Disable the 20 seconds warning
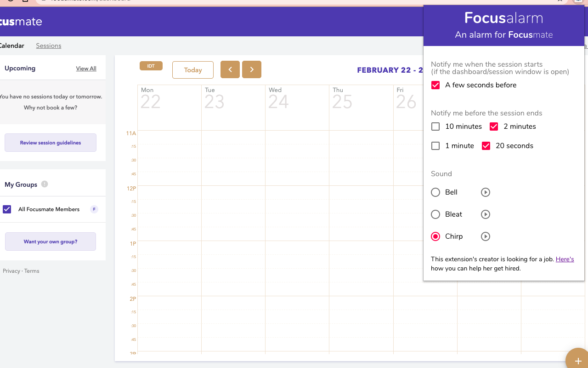588x368 pixels. pyautogui.click(x=486, y=145)
